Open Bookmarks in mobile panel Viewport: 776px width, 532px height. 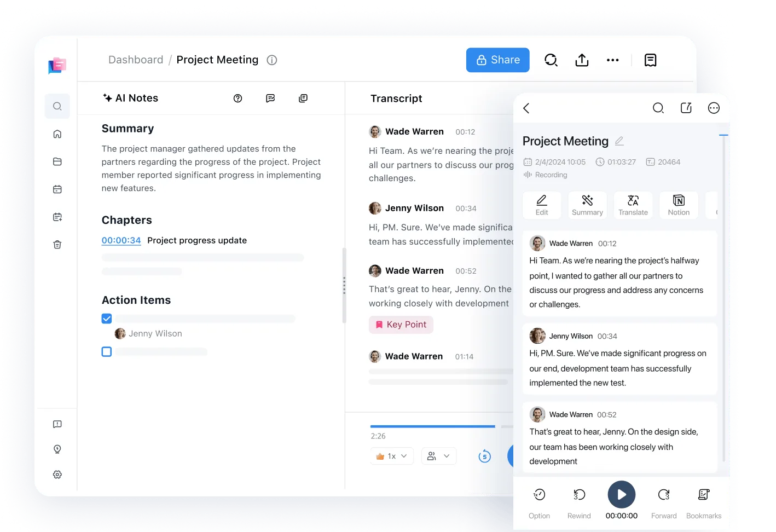tap(704, 503)
